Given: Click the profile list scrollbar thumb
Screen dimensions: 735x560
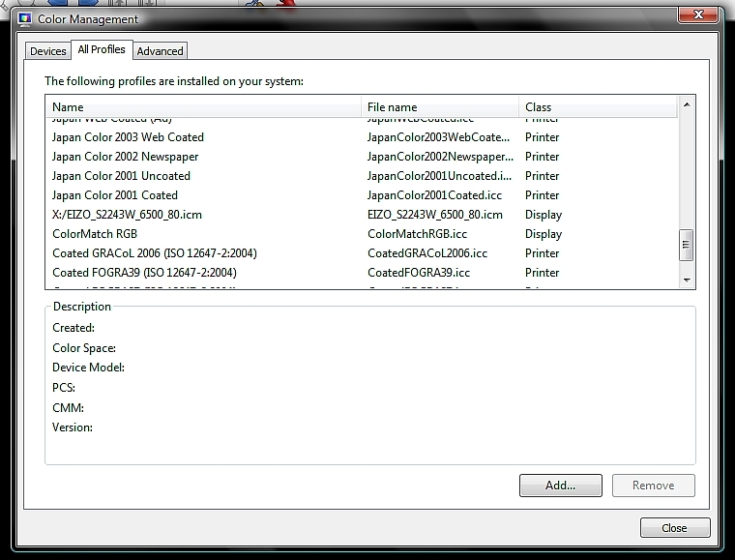Looking at the screenshot, I should [x=687, y=245].
